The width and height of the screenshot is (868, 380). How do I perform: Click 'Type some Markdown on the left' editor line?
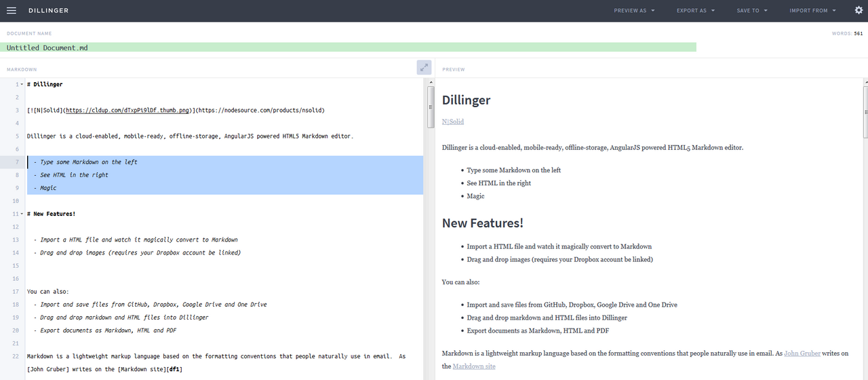point(85,162)
